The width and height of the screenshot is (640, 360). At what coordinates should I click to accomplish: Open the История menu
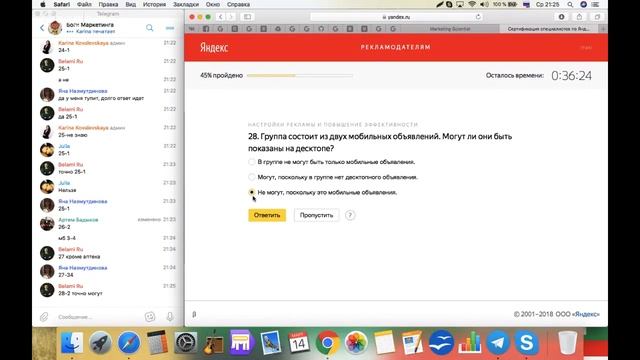pyautogui.click(x=154, y=4)
